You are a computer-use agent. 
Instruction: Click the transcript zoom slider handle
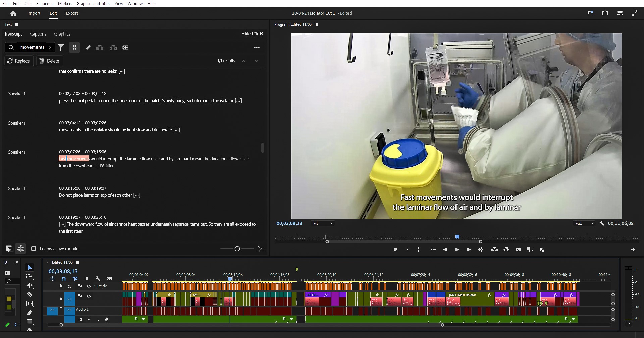pos(237,249)
